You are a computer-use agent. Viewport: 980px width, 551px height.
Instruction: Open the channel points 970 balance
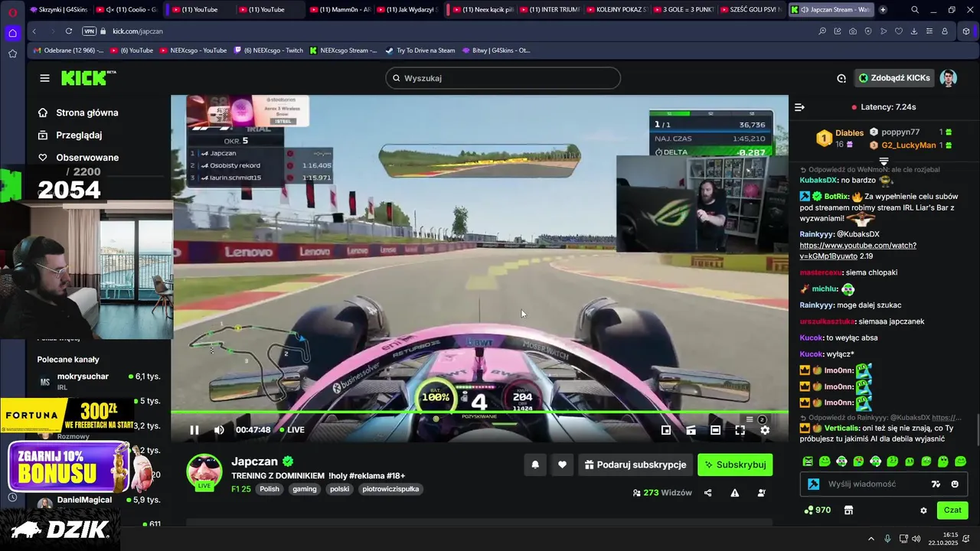818,510
